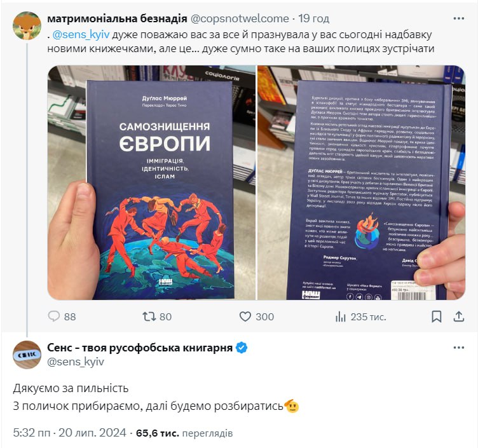This screenshot has width=478, height=448.
Task: Click the blue verified badge next to Сенс
Action: click(x=242, y=348)
